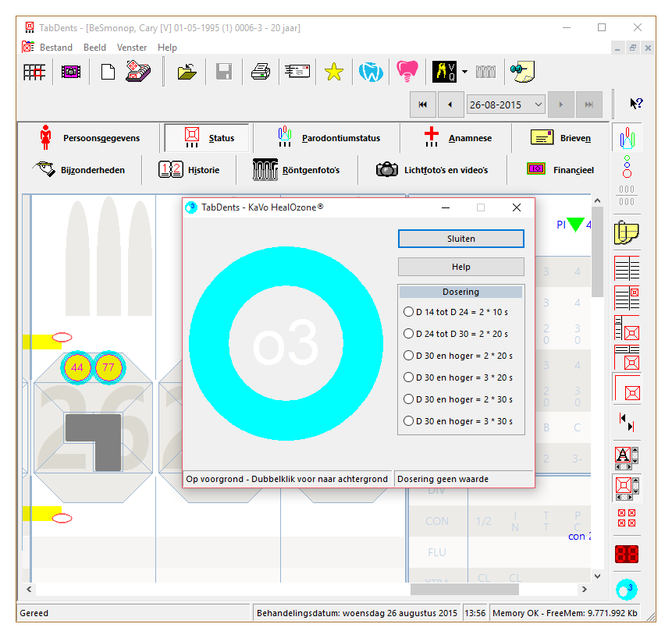Open the Beeld menu
This screenshot has width=672, height=638.
point(94,48)
